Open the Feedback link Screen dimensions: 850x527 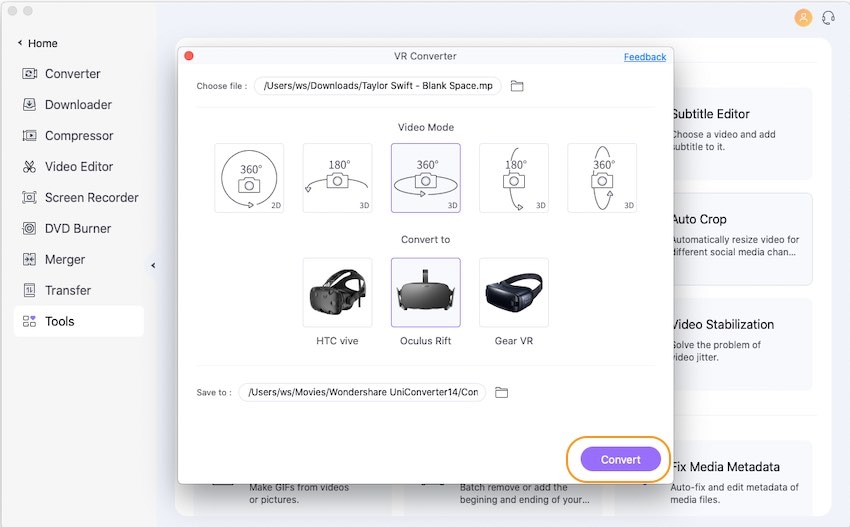click(645, 57)
